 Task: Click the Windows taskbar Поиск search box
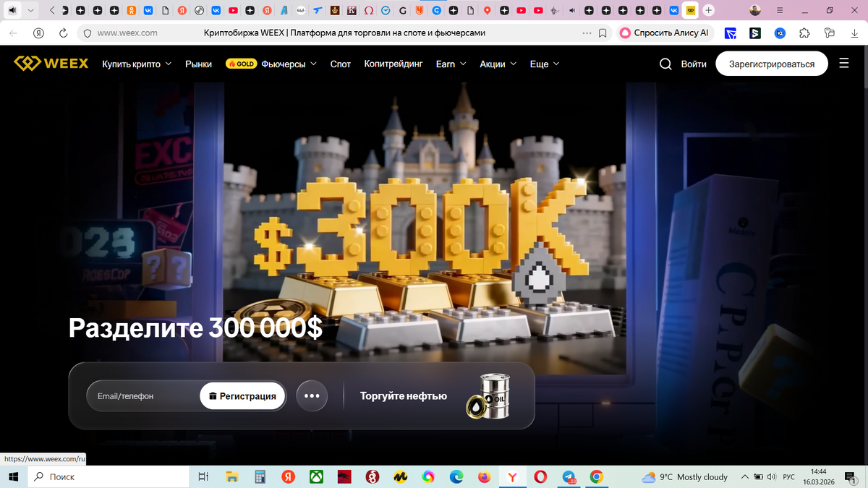click(109, 476)
